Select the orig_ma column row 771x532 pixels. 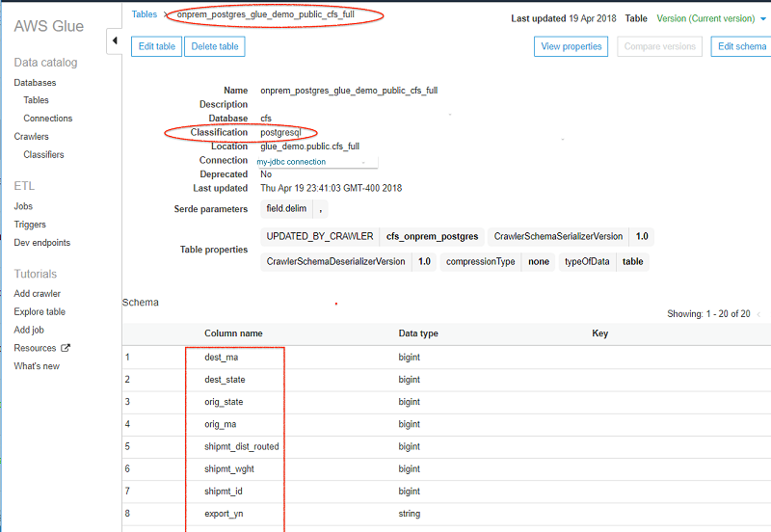[446, 424]
